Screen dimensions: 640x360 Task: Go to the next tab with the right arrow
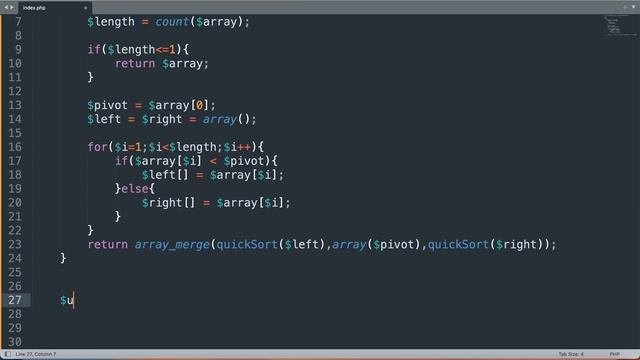coord(12,7)
